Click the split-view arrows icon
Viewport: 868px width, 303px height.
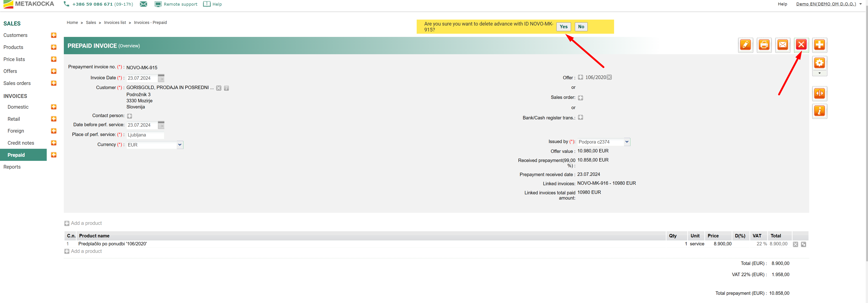(x=819, y=93)
